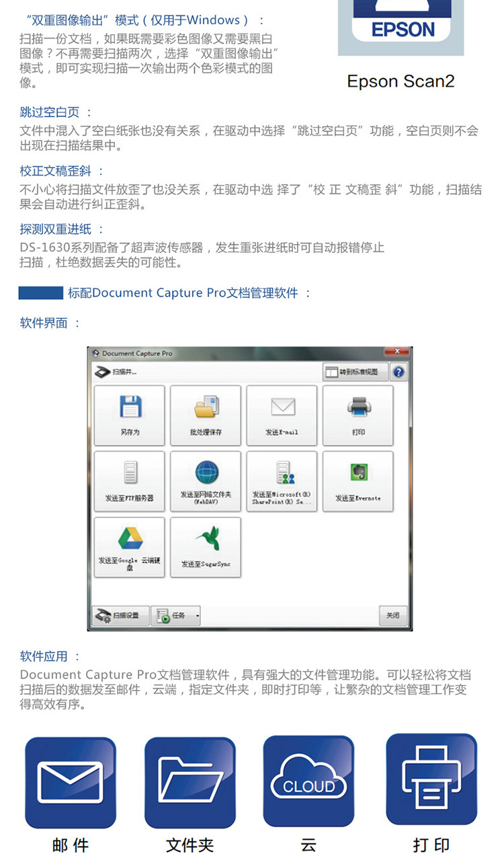This screenshot has width=504, height=854.
Task: Click the large blue mail icon
Action: coord(71,781)
